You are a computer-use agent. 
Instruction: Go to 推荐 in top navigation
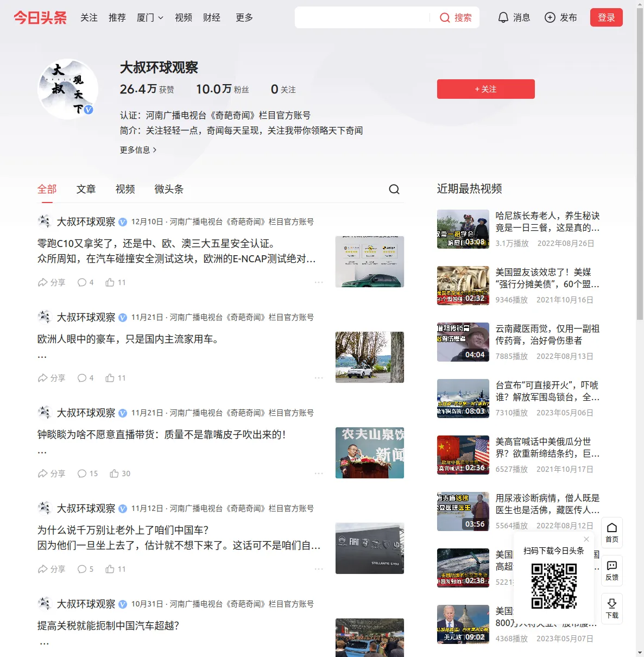[x=117, y=17]
